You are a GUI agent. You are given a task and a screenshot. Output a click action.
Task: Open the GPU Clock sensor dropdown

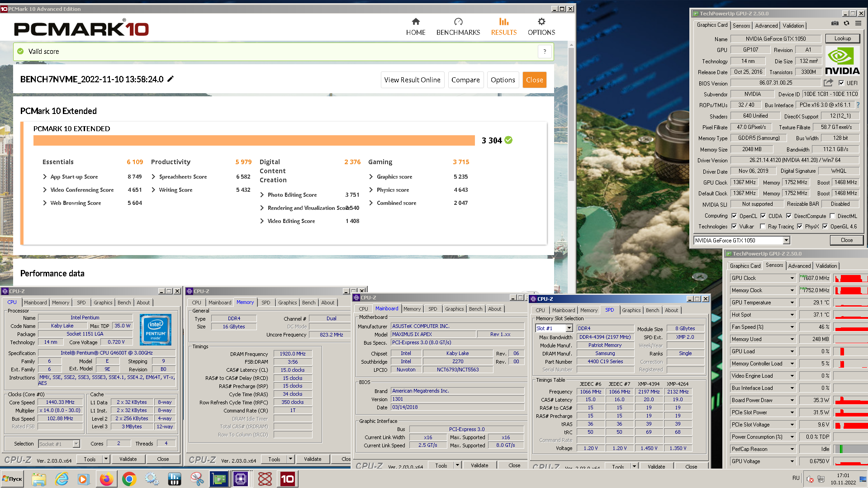[792, 278]
